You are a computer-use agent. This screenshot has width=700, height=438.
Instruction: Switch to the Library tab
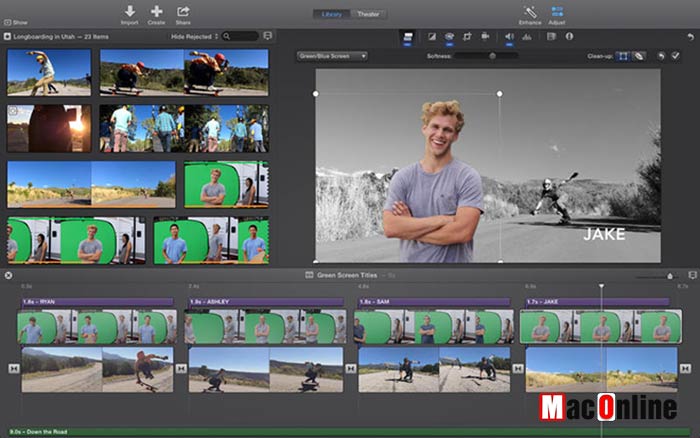[332, 14]
